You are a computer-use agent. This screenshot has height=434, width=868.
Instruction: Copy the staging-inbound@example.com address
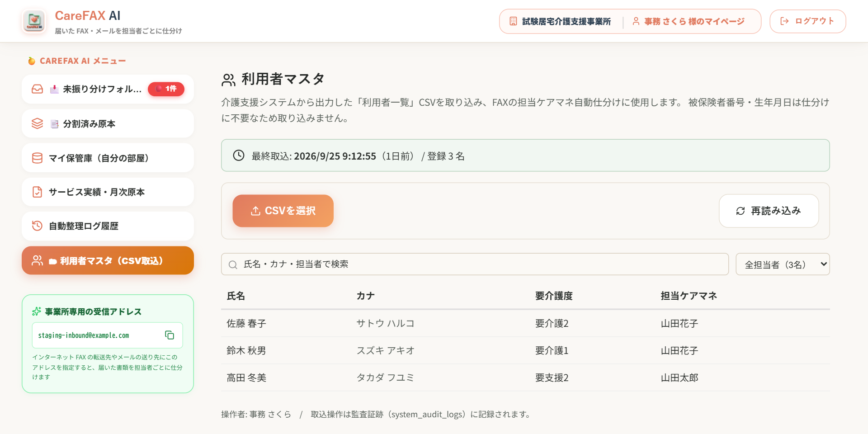(x=170, y=335)
